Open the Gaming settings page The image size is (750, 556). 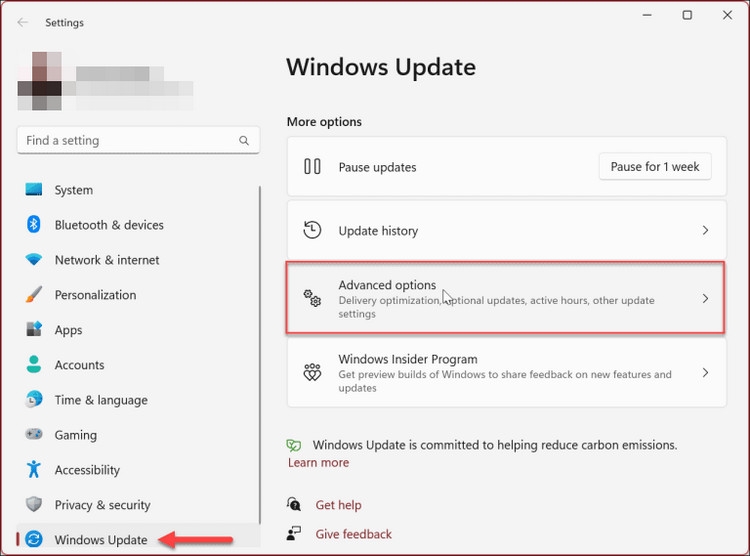point(138,434)
